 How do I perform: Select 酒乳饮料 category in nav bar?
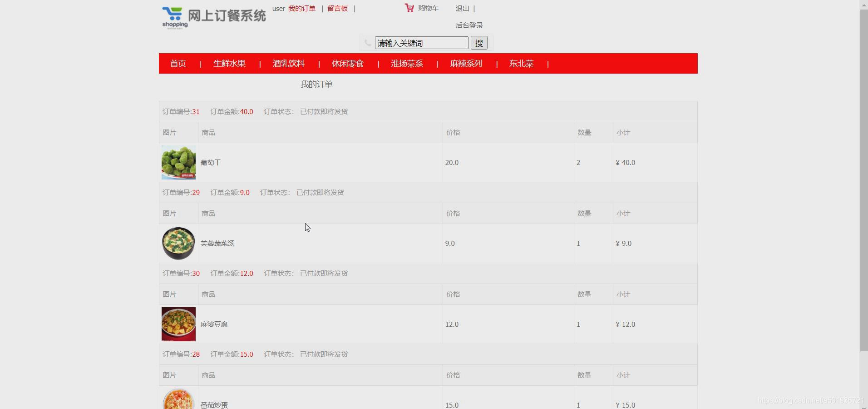(x=288, y=64)
